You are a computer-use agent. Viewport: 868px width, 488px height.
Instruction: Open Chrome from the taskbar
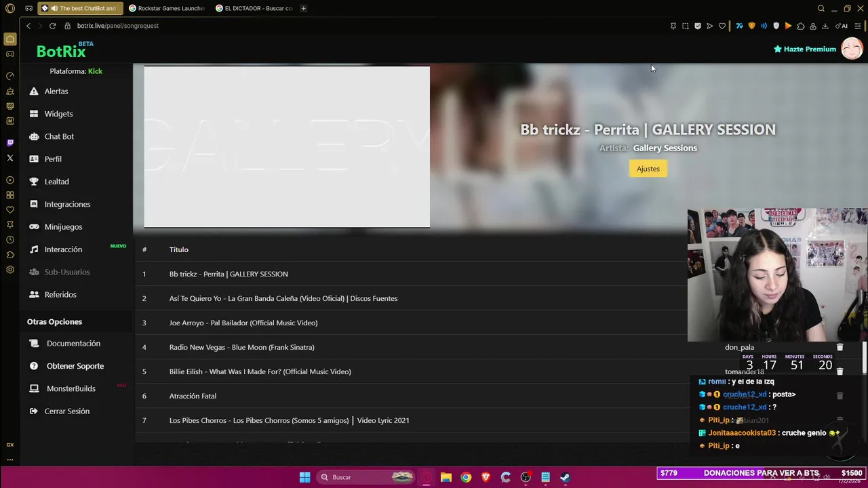tap(466, 477)
